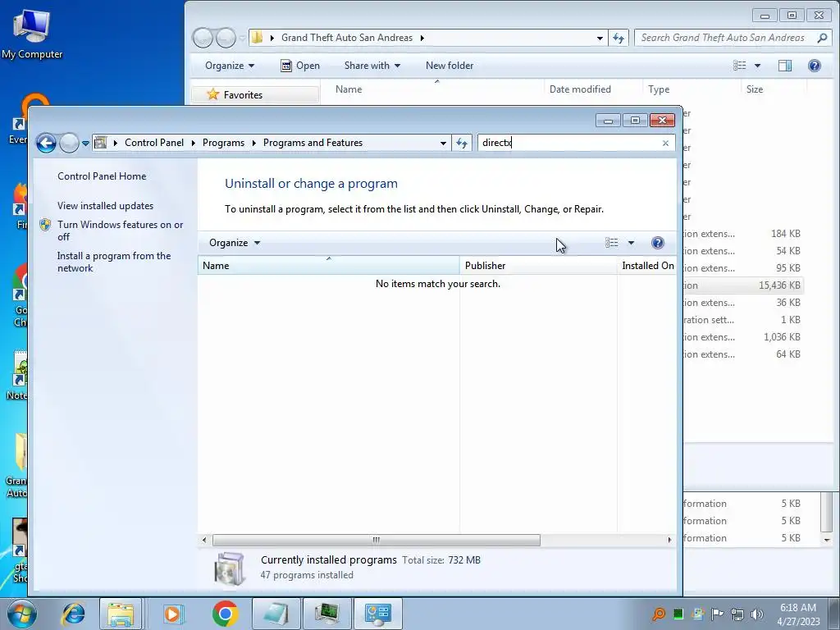Open explorer address bar history dropdown

pyautogui.click(x=600, y=38)
